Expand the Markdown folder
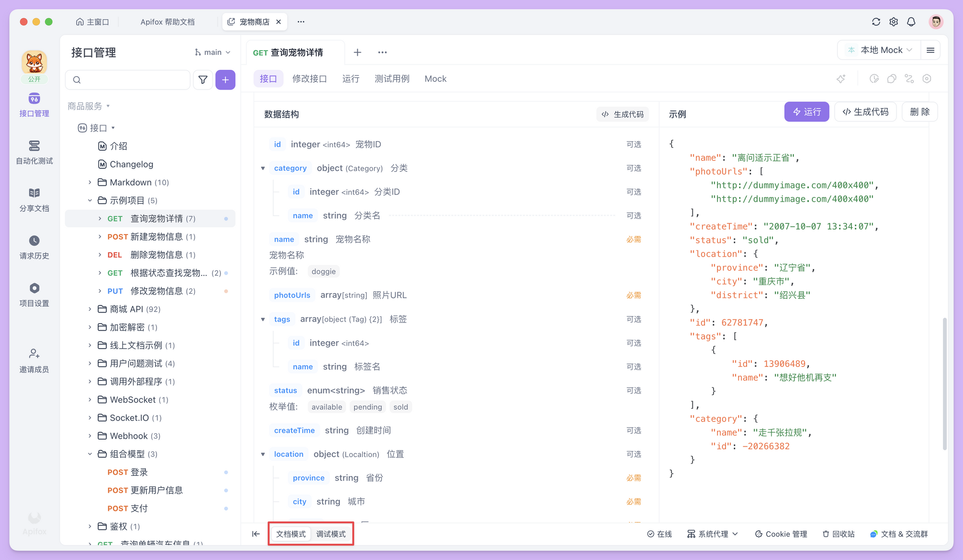The height and width of the screenshot is (560, 963). [x=90, y=182]
